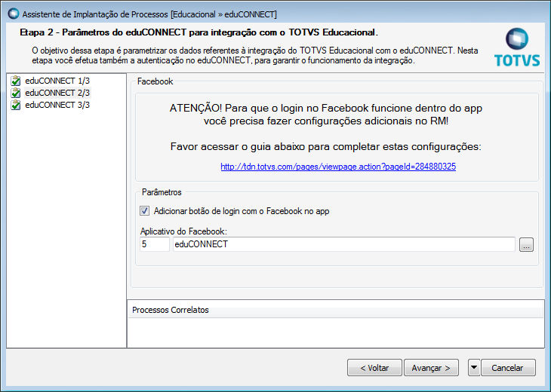Select the eduCONNECT 1/3 step
This screenshot has height=392, width=551.
pos(57,81)
